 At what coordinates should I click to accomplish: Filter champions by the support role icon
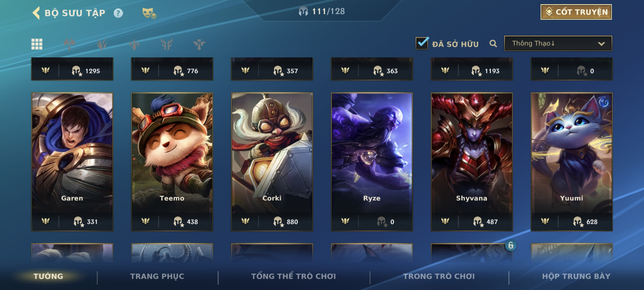pyautogui.click(x=199, y=44)
